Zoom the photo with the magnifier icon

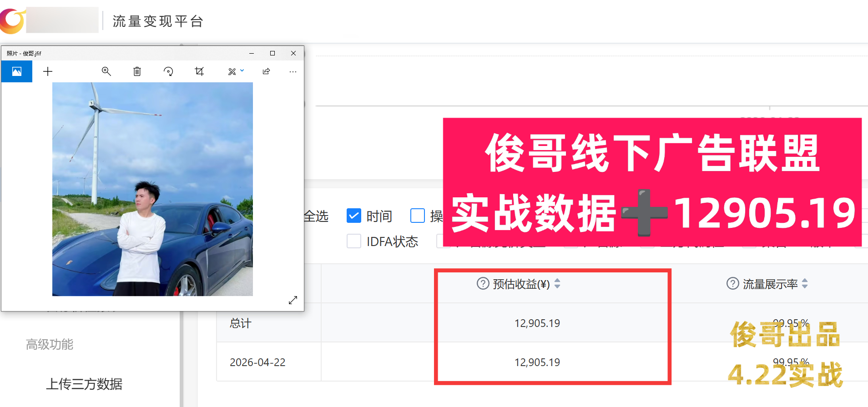pyautogui.click(x=106, y=71)
